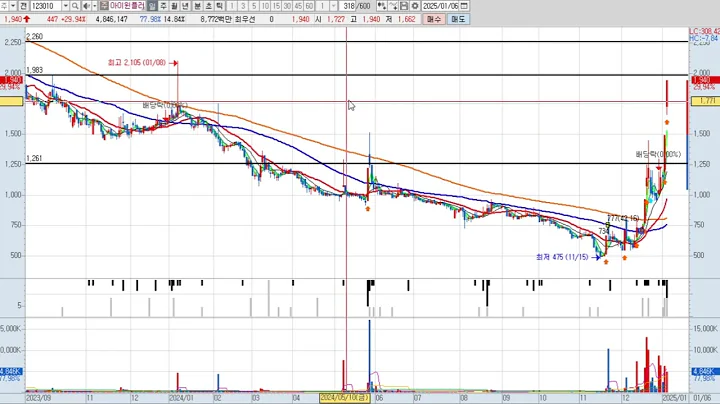This screenshot has width=720, height=404.
Task: Click the blue 4,846K volume tag on right axis
Action: click(705, 371)
